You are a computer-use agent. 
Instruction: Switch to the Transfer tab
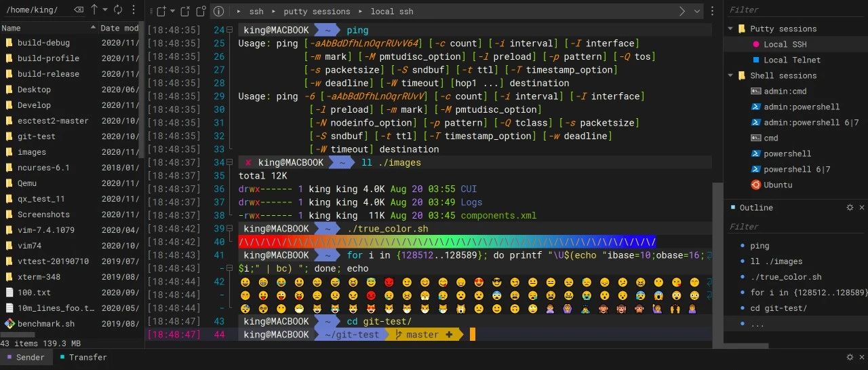pos(83,357)
